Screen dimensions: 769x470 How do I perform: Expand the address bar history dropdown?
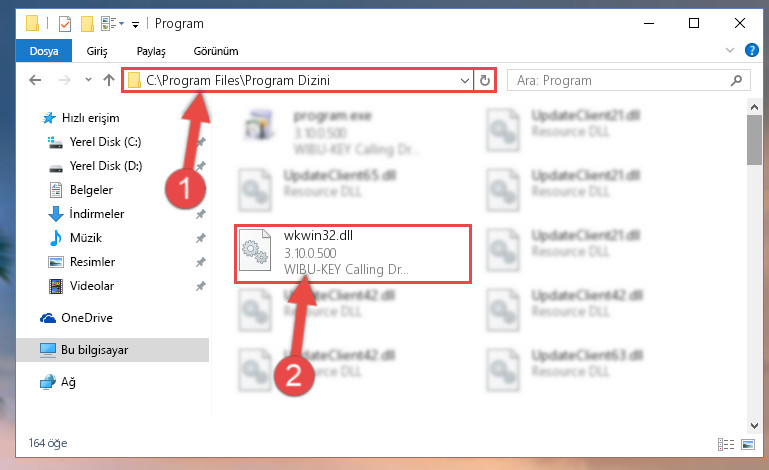(x=464, y=80)
